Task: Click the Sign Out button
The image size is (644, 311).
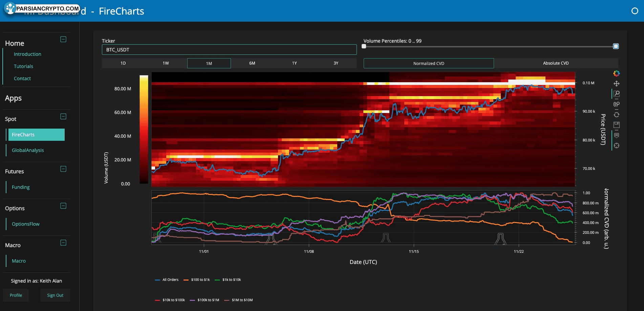Action: point(55,295)
